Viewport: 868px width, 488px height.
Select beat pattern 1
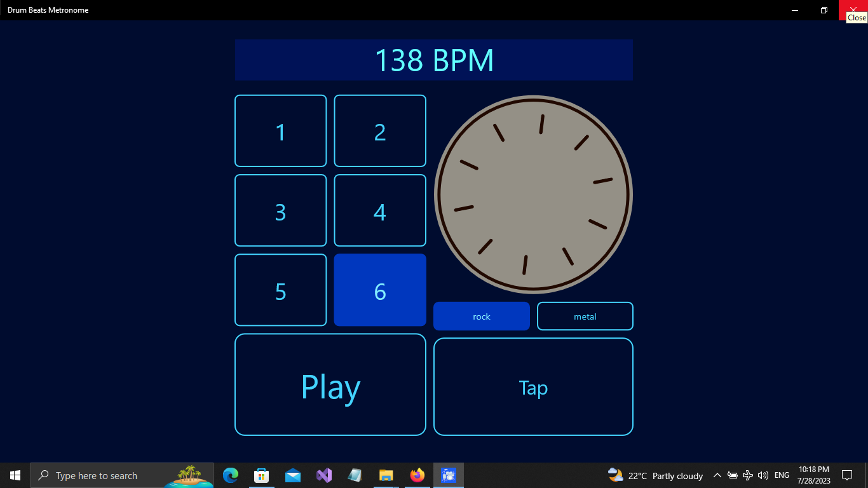280,131
